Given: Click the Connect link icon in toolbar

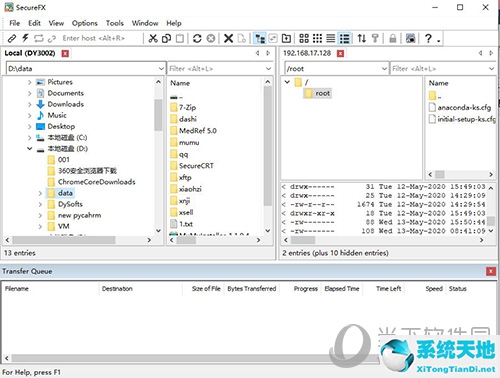Looking at the screenshot, I should pyautogui.click(x=12, y=38).
